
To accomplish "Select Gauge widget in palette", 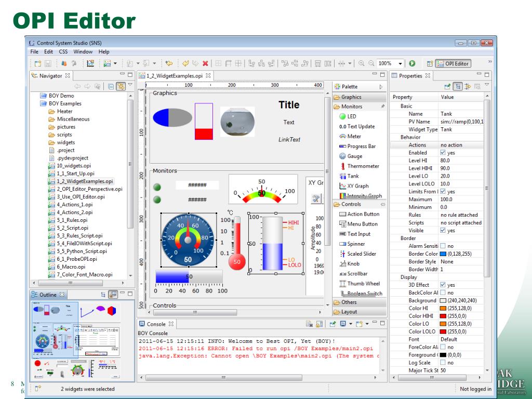I will pos(351,156).
